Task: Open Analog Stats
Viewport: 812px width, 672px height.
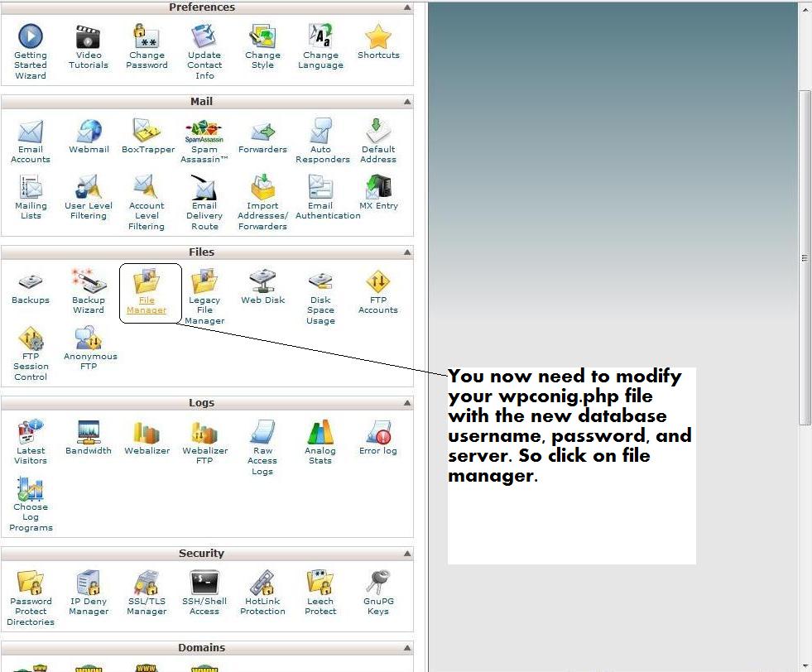Action: [x=320, y=442]
